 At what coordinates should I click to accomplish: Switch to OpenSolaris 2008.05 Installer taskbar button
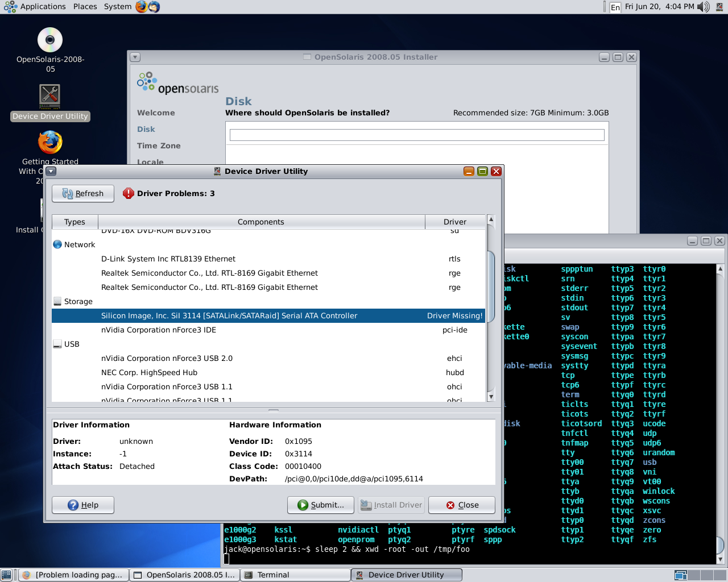pyautogui.click(x=184, y=575)
